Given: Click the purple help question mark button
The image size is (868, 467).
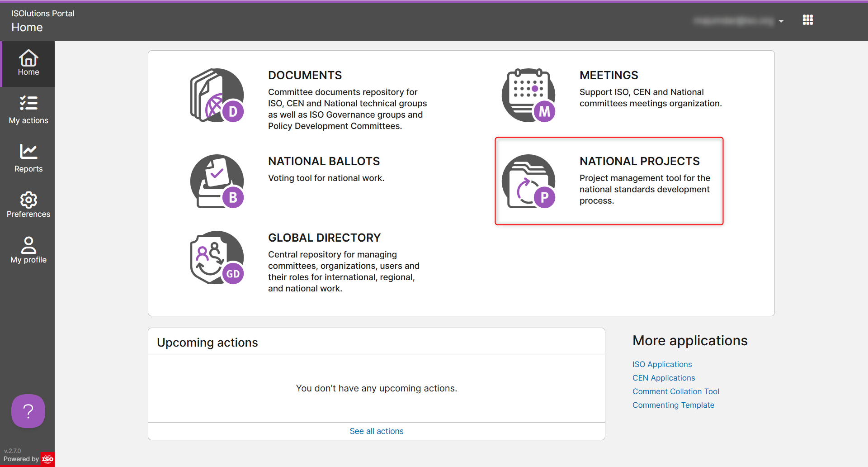Looking at the screenshot, I should point(28,411).
